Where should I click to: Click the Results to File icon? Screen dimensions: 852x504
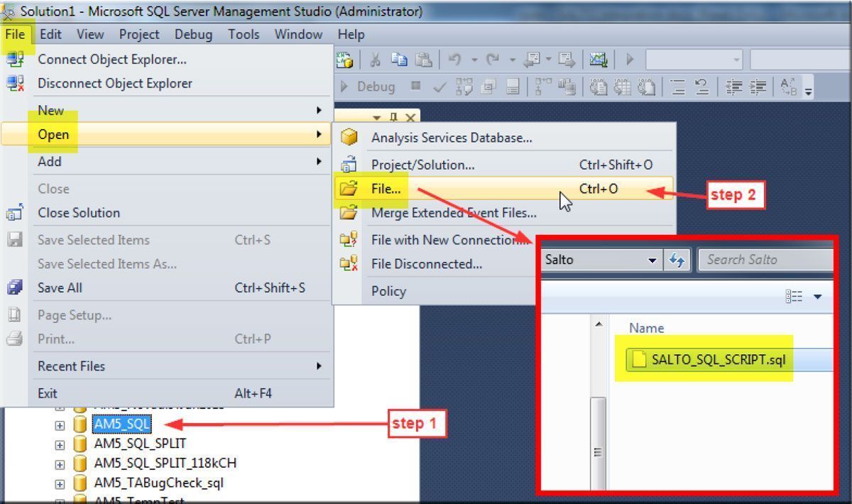pos(646,87)
